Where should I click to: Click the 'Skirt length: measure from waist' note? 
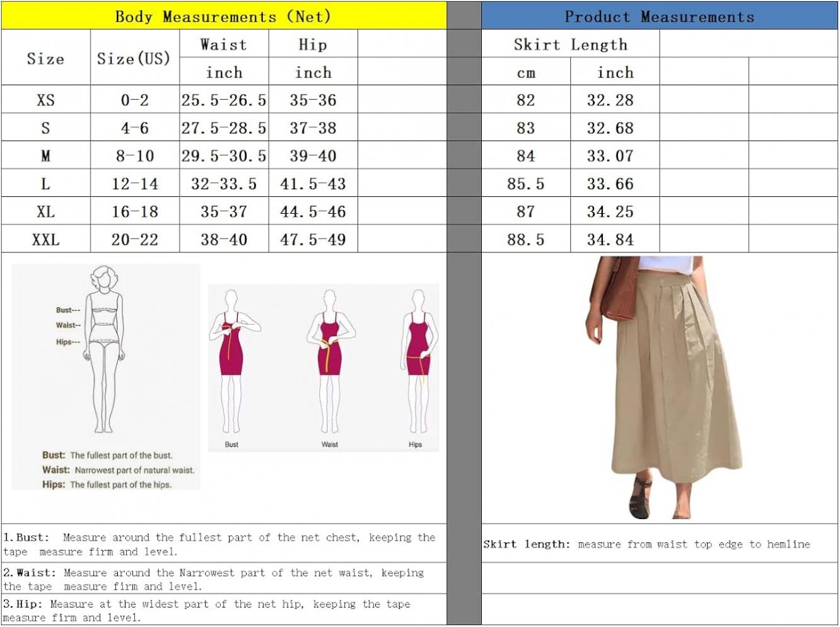pyautogui.click(x=646, y=544)
